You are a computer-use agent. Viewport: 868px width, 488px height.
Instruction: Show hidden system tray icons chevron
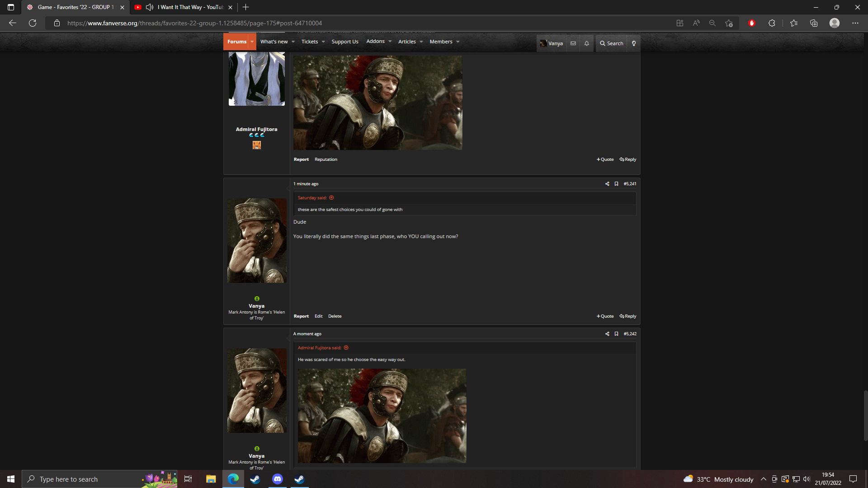(764, 479)
